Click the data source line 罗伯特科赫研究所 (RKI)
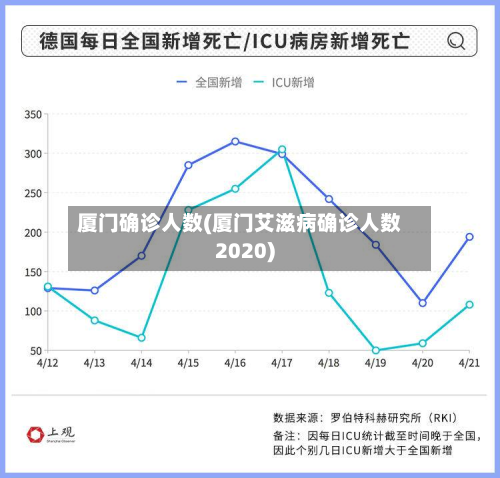This screenshot has width=500, height=478. pos(365,418)
